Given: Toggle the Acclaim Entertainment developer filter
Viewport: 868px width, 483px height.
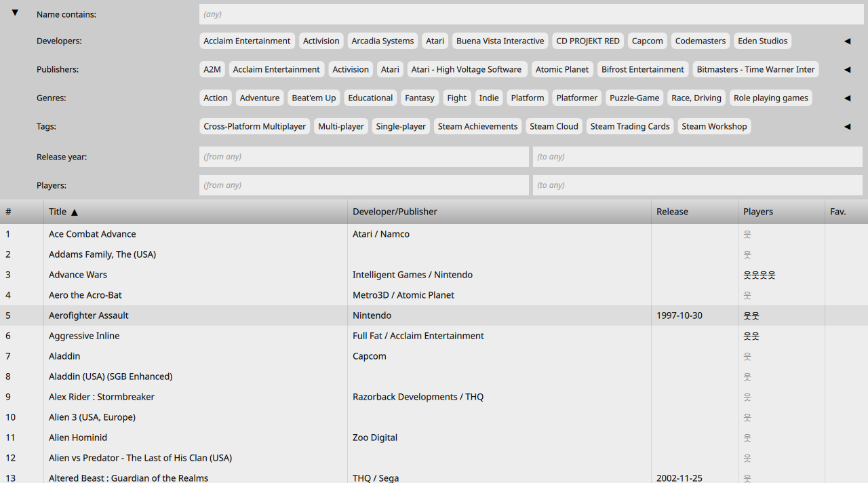Looking at the screenshot, I should [x=247, y=41].
